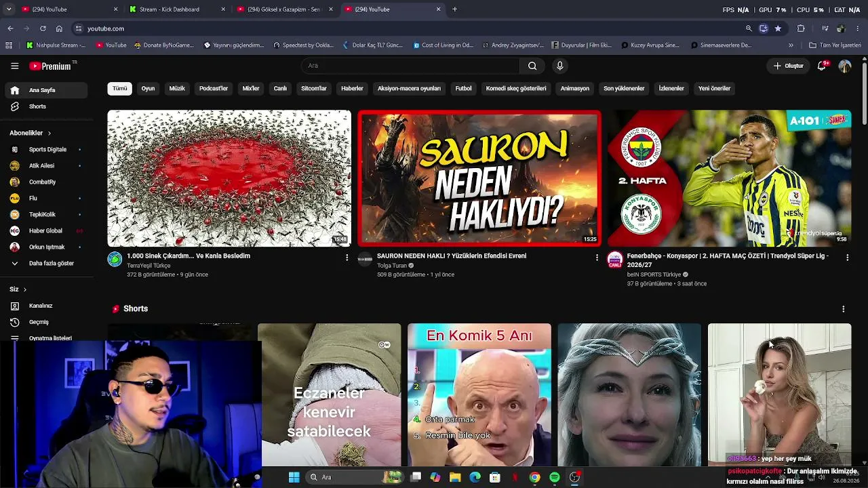Select the Animasyon filter chip
The image size is (868, 488).
[x=575, y=89]
